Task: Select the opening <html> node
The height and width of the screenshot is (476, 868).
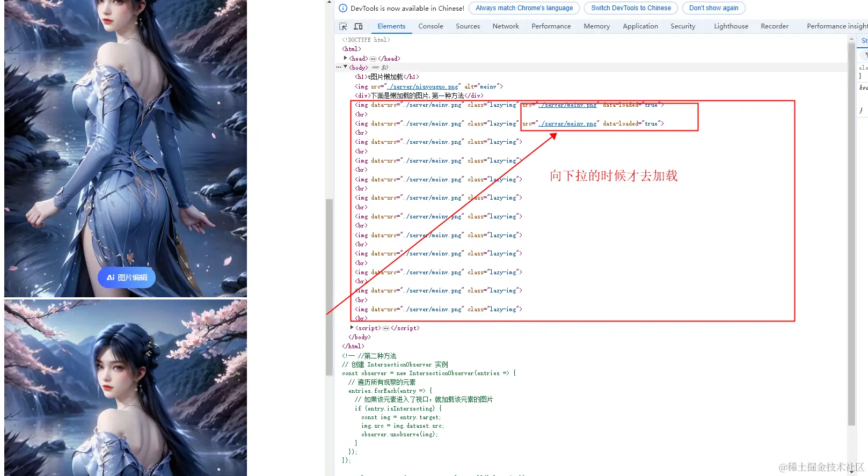Action: tap(352, 49)
